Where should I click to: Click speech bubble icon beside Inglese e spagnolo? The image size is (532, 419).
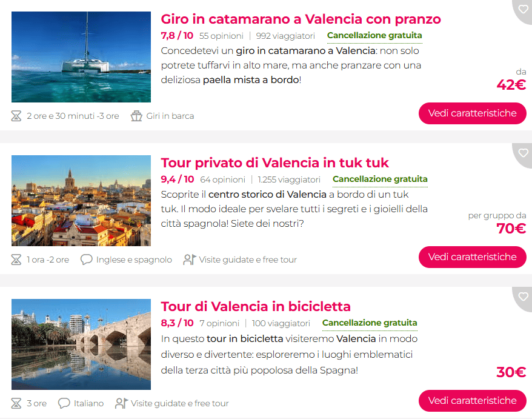(x=86, y=260)
